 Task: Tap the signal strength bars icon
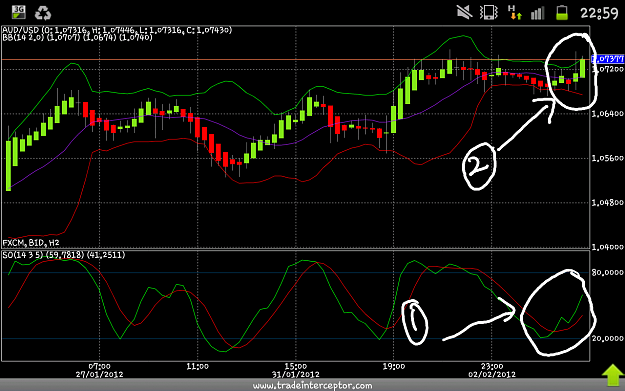pyautogui.click(x=537, y=13)
